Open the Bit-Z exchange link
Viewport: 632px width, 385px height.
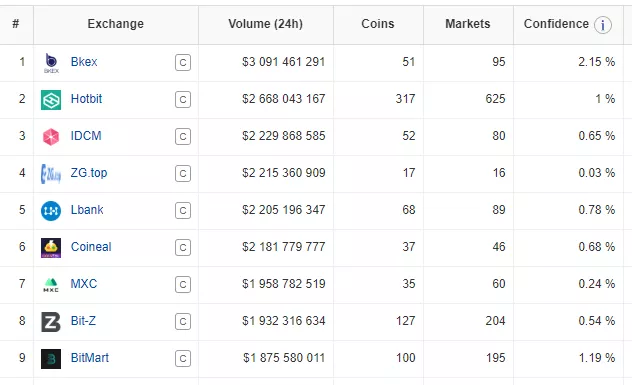[x=83, y=321]
